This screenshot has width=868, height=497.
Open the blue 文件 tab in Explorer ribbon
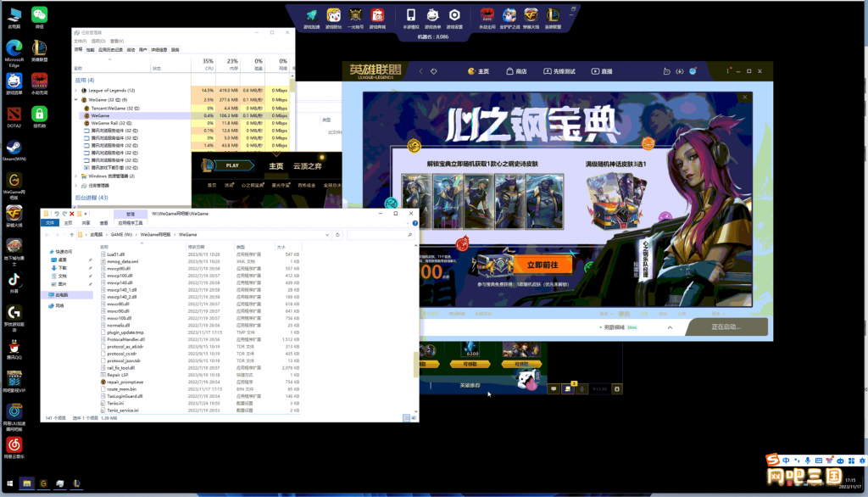pos(50,223)
